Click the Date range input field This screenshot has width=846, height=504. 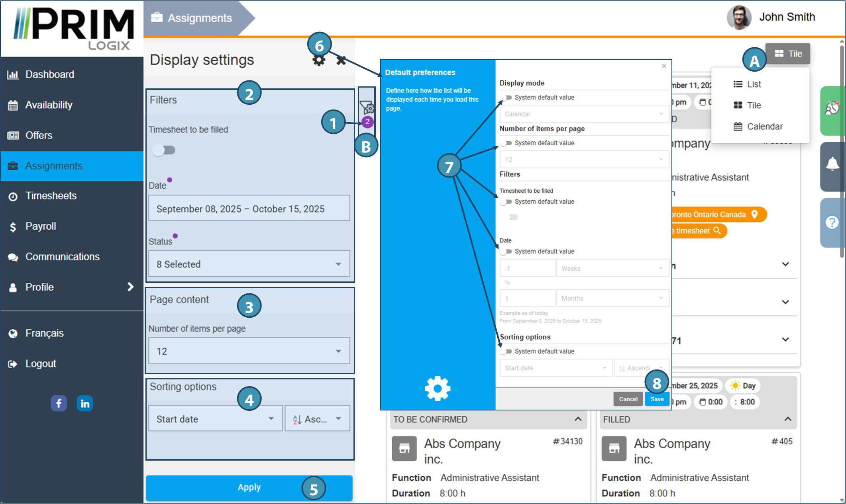point(249,209)
